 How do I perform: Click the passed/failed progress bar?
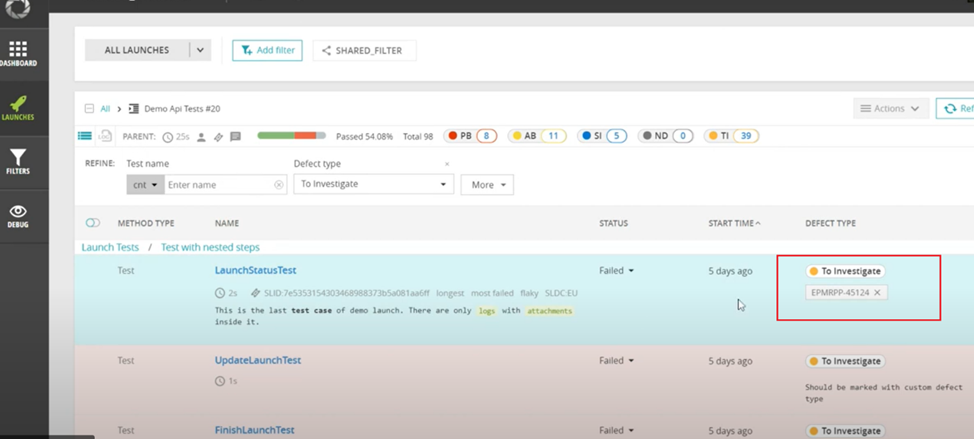[292, 136]
